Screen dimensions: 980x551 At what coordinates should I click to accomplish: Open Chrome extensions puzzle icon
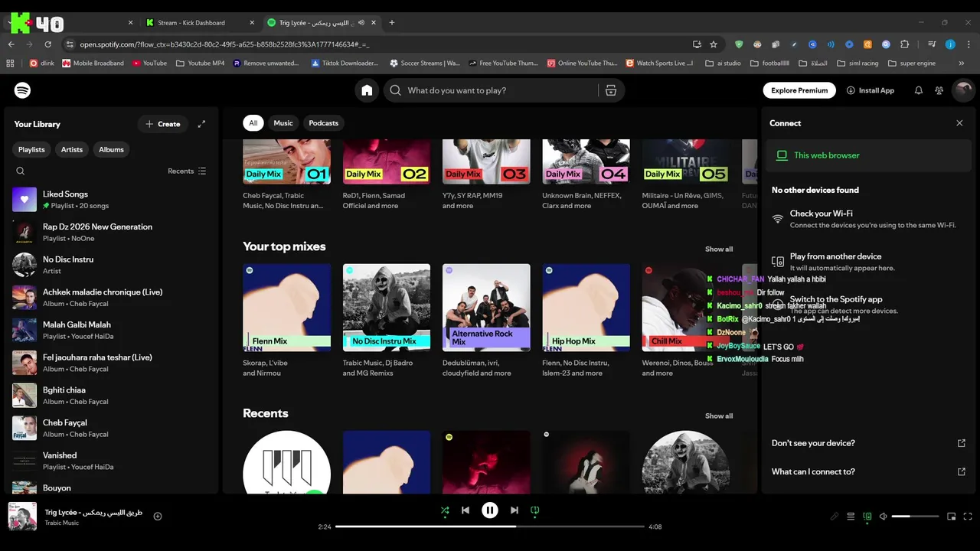tap(905, 44)
